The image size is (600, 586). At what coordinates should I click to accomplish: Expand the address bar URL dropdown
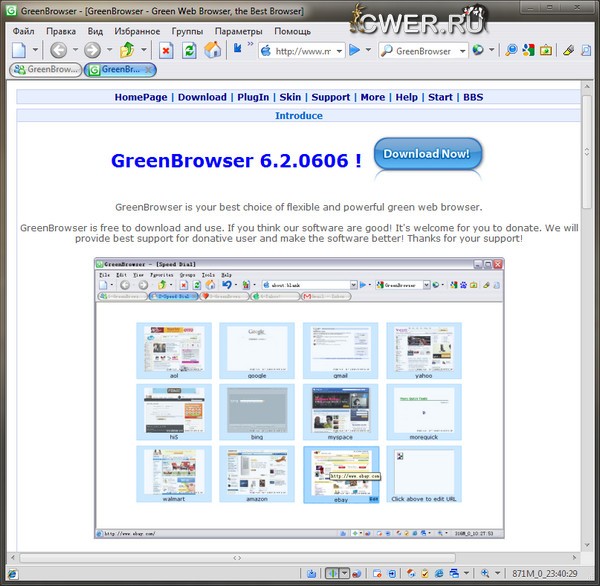339,50
